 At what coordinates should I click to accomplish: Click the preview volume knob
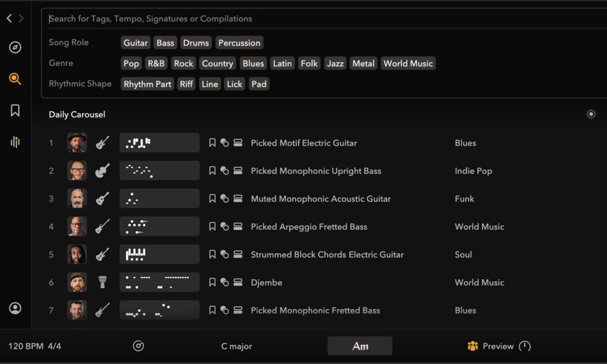click(x=525, y=346)
